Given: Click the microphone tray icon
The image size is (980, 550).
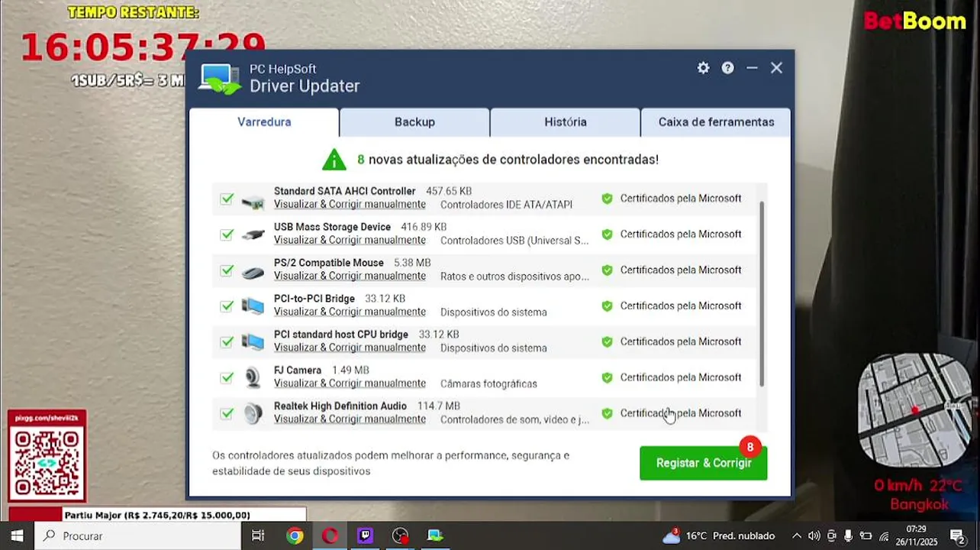Looking at the screenshot, I should coord(848,536).
